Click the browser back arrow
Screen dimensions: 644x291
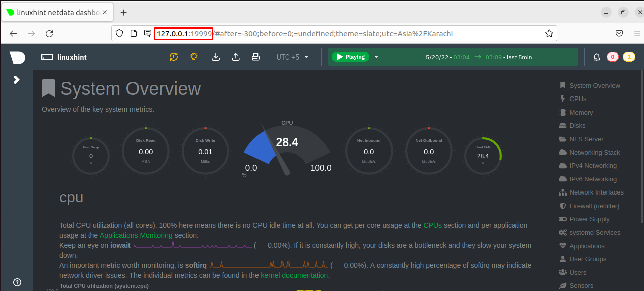pyautogui.click(x=14, y=33)
